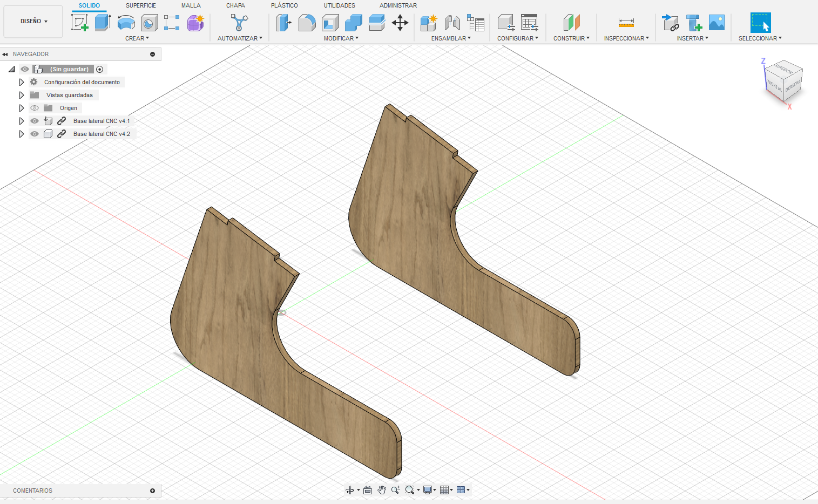
Task: Expand Configuración del documento node
Action: [x=21, y=82]
